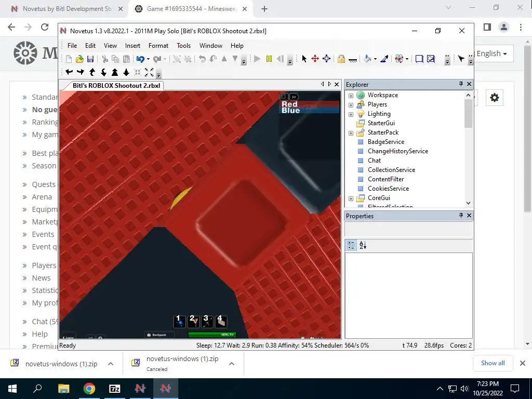The width and height of the screenshot is (532, 399).
Task: Click the camera zoom in triangle arrow
Action: pyautogui.click(x=115, y=72)
